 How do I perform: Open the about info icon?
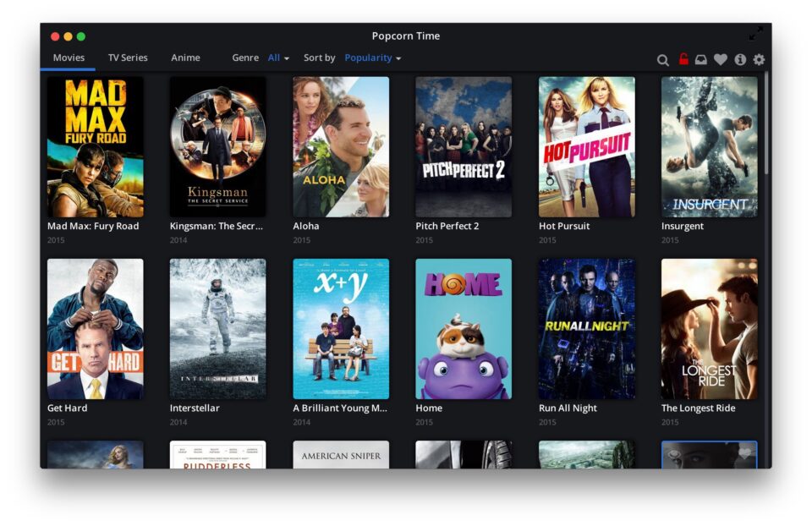coord(741,59)
